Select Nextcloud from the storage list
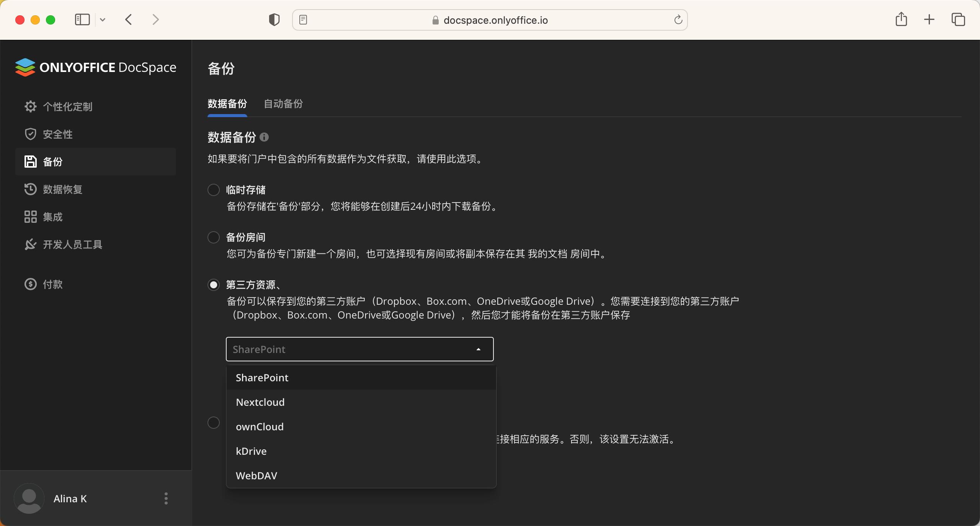The height and width of the screenshot is (526, 980). 260,402
